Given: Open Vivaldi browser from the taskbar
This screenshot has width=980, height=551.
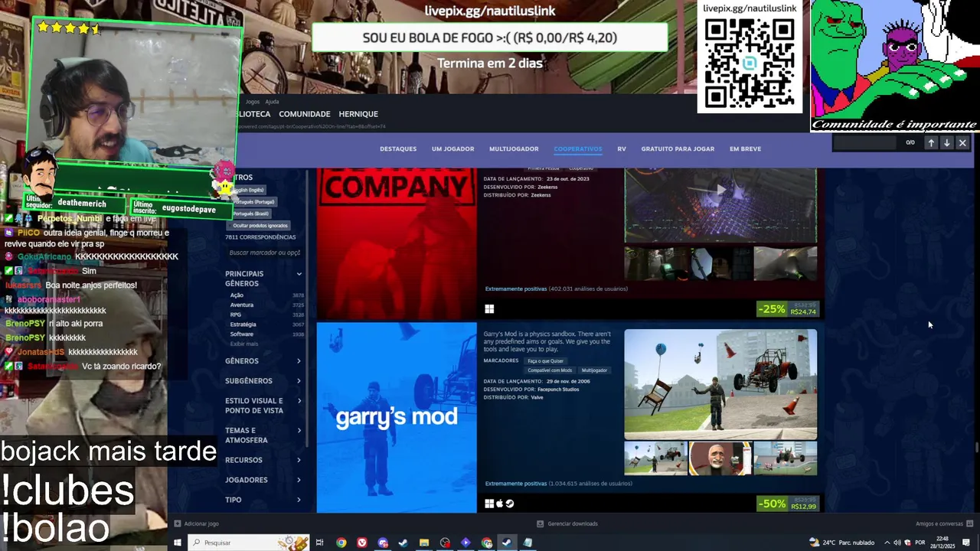Looking at the screenshot, I should coord(361,543).
